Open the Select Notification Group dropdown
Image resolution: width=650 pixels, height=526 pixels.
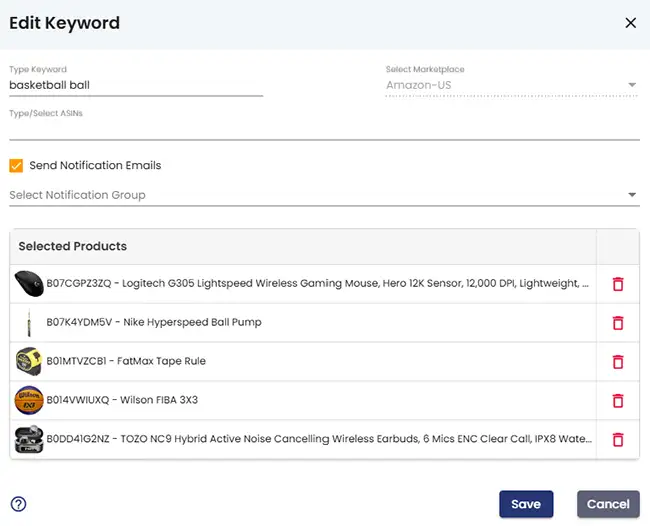[x=324, y=195]
